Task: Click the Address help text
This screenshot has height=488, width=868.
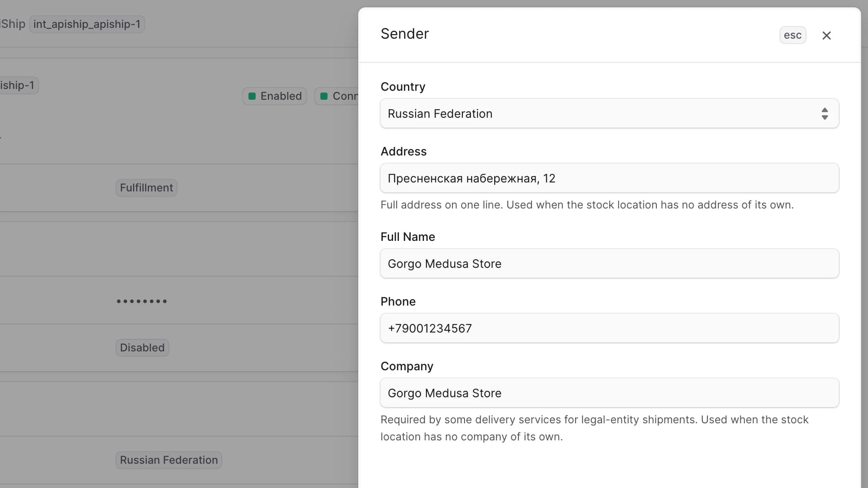Action: coord(587,205)
